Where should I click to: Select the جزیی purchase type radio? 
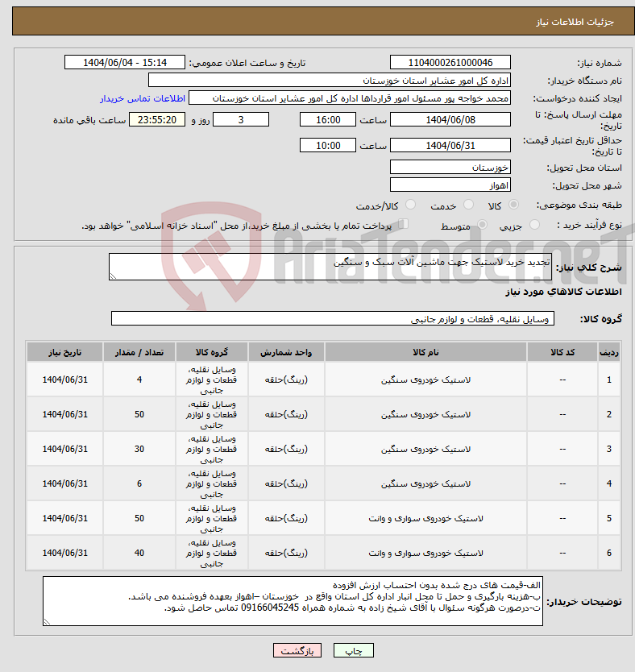pos(534,225)
